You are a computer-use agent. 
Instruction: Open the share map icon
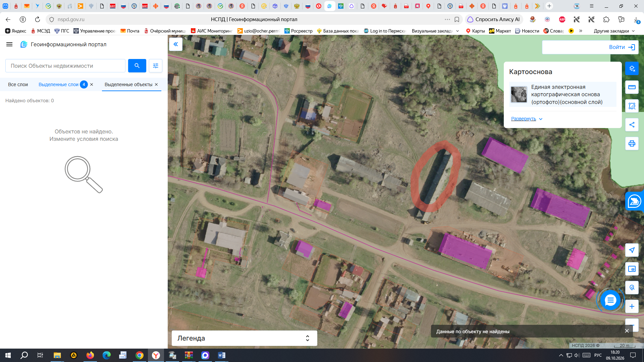[632, 125]
